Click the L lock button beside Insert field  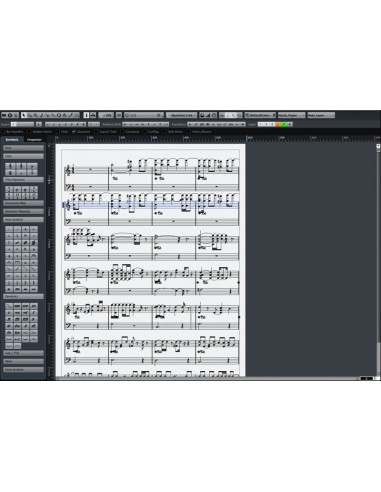point(39,124)
